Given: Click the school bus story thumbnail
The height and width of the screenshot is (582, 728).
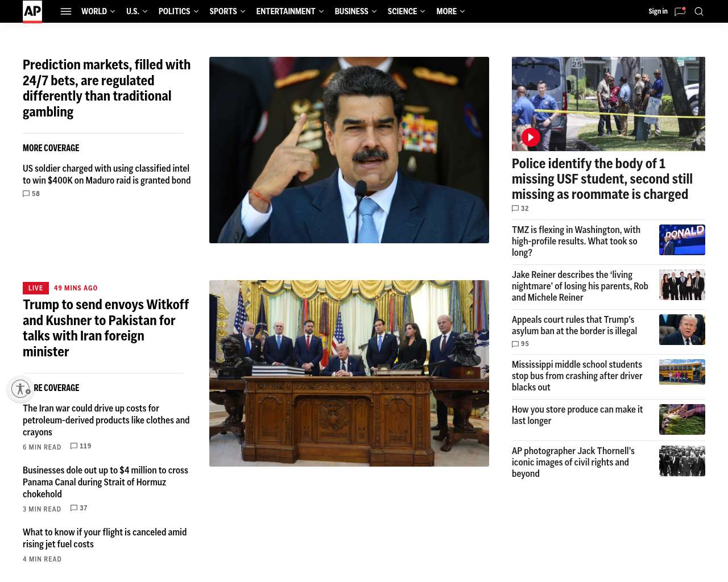Looking at the screenshot, I should [682, 372].
